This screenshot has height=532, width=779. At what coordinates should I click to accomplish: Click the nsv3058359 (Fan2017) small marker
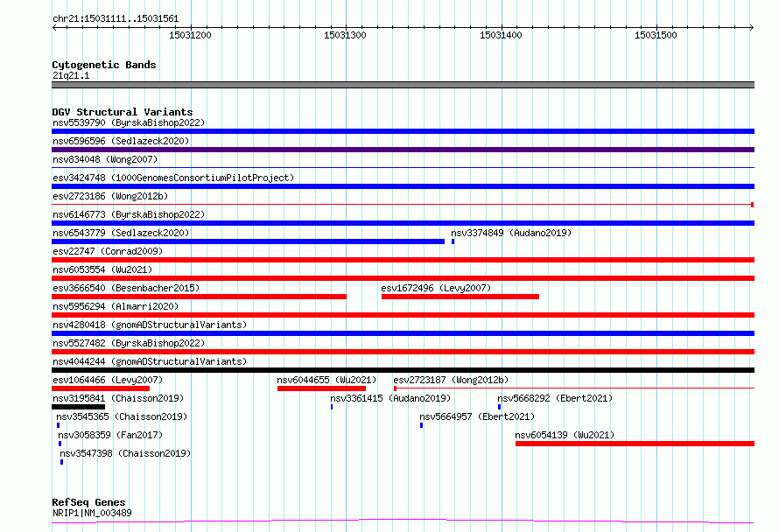click(x=60, y=444)
